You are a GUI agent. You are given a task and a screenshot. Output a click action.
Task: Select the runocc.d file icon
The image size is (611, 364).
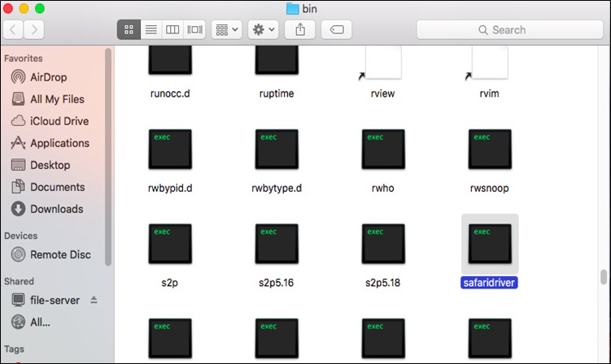[170, 59]
